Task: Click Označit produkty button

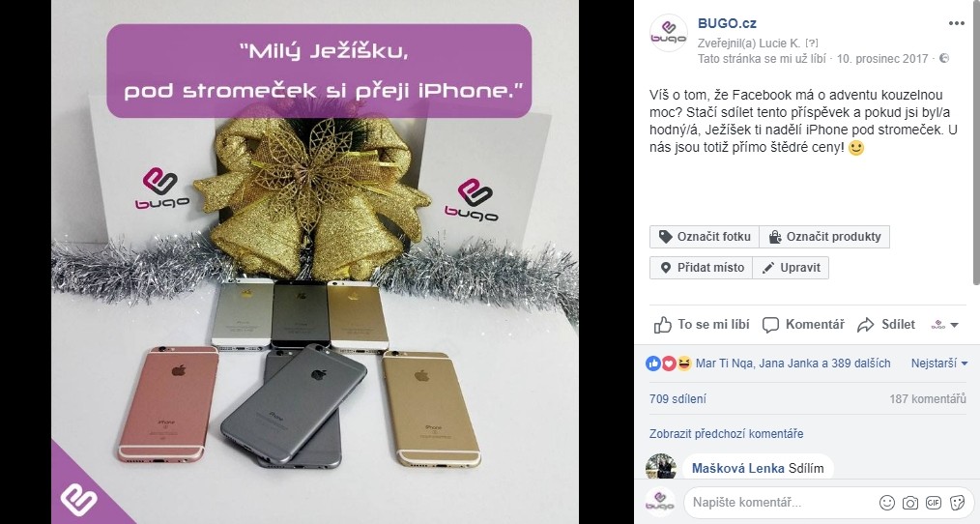Action: 824,237
